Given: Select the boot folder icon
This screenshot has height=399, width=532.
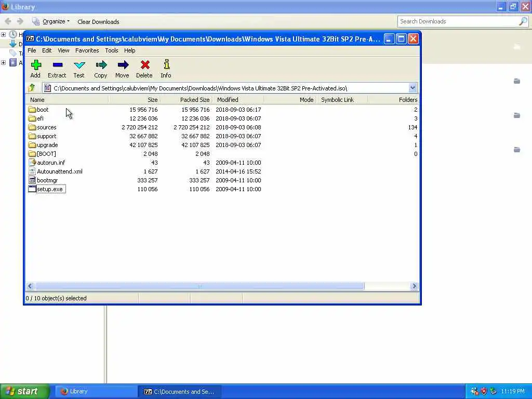Looking at the screenshot, I should tap(32, 110).
